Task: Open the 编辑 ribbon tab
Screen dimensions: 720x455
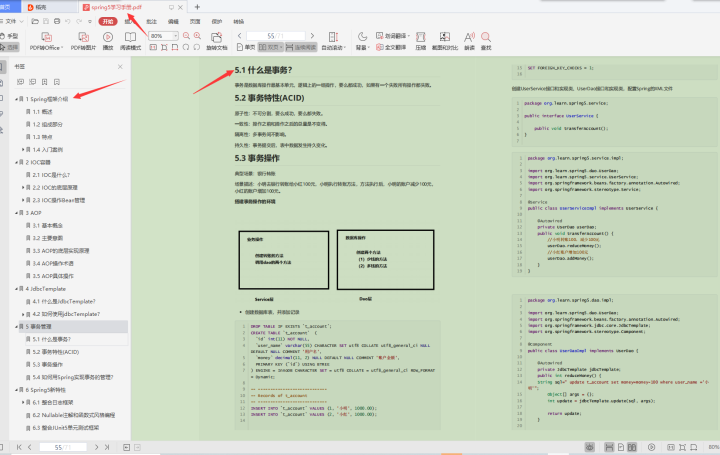Action: click(173, 22)
